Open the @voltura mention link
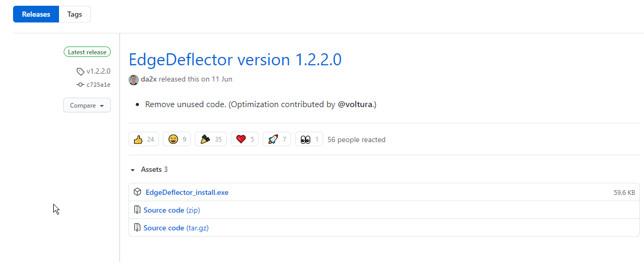Image resolution: width=644 pixels, height=268 pixels. click(356, 104)
